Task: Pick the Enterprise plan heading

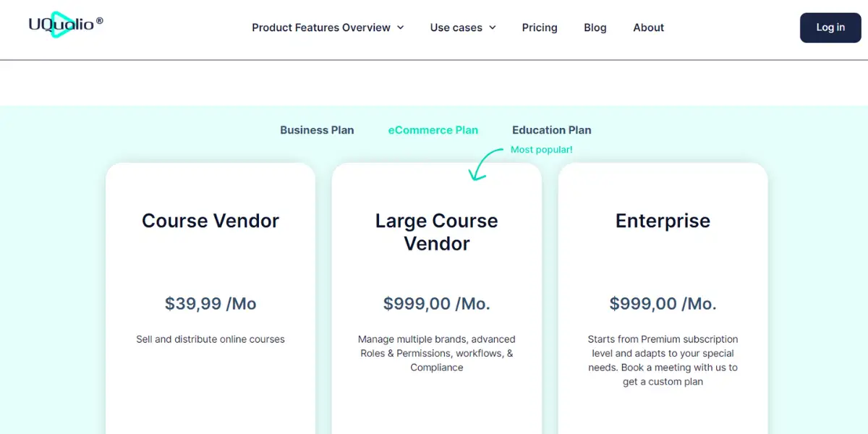Action: 663,221
